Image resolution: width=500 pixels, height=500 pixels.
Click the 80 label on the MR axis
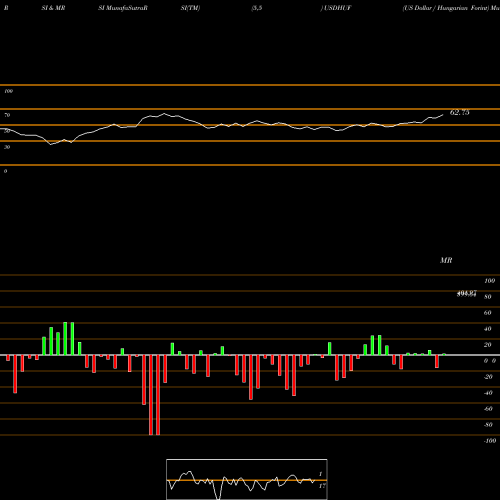[x=488, y=297]
